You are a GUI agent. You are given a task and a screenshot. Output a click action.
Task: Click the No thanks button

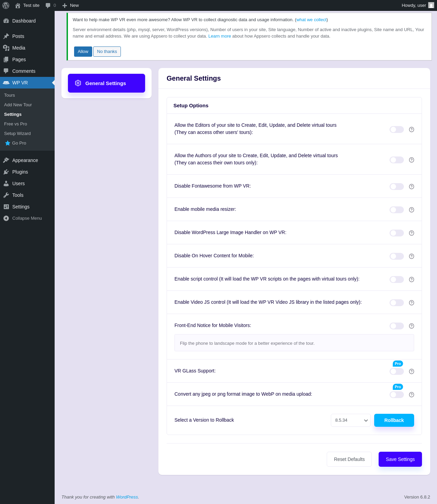(107, 52)
